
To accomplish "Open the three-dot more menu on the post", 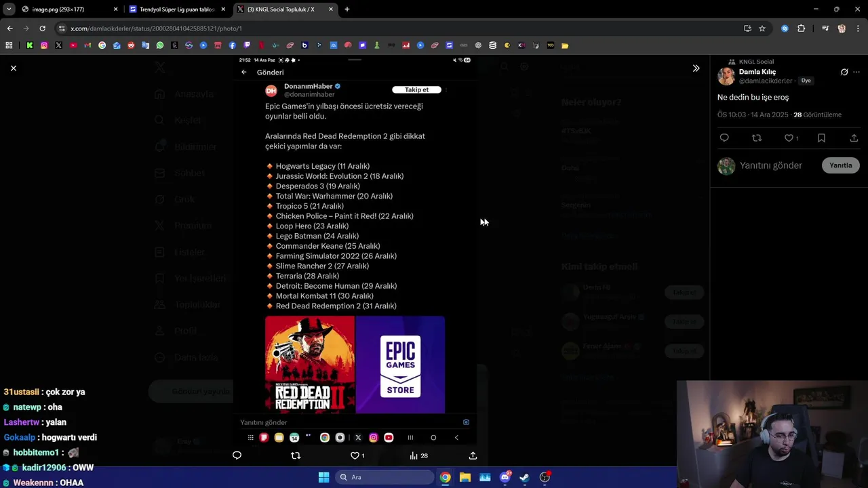I will [x=856, y=72].
